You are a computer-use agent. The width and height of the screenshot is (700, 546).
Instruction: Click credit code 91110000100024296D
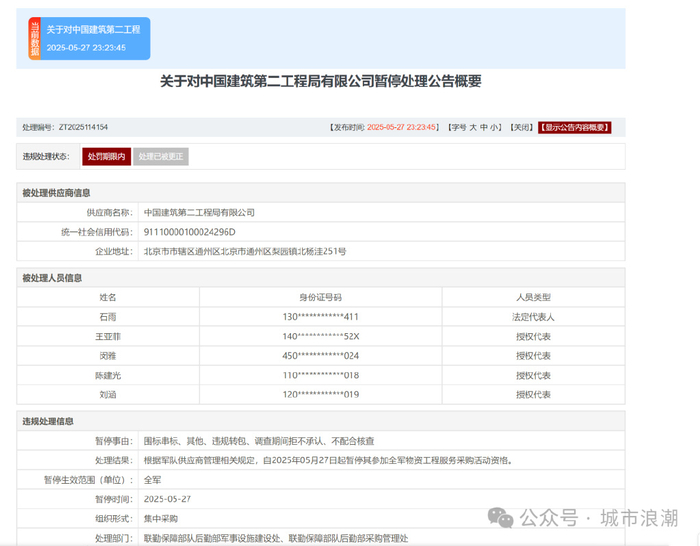[189, 232]
